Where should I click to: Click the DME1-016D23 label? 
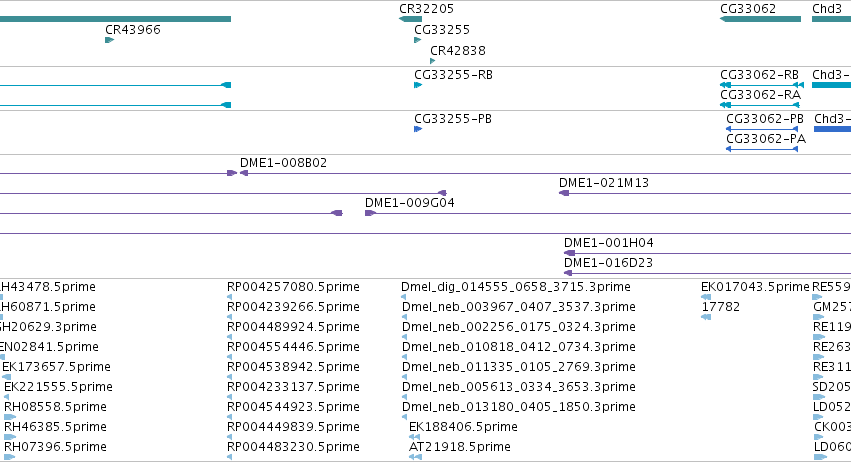608,263
